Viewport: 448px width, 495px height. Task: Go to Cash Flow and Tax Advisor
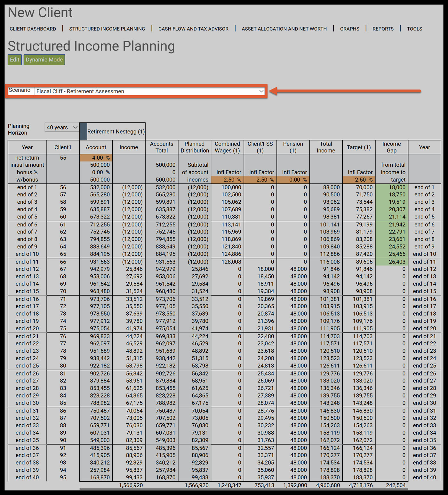(193, 29)
